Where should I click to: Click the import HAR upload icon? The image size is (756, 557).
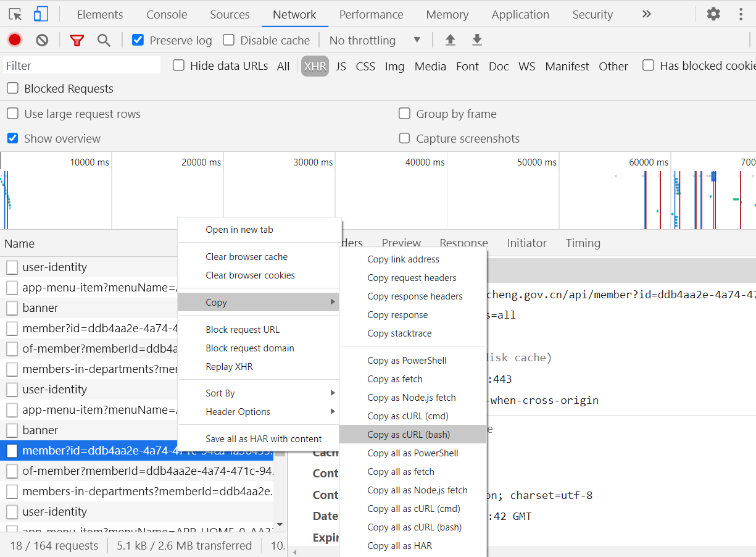point(451,40)
